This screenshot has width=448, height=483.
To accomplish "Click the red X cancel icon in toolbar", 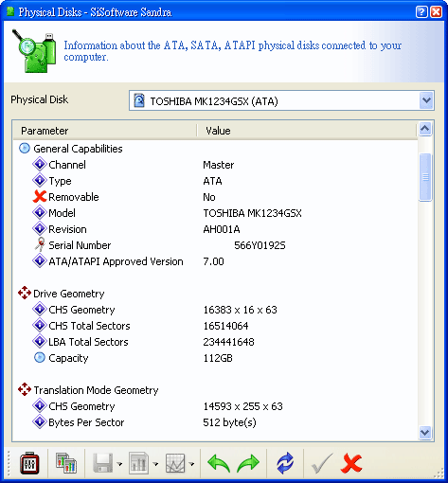I will coord(351,463).
